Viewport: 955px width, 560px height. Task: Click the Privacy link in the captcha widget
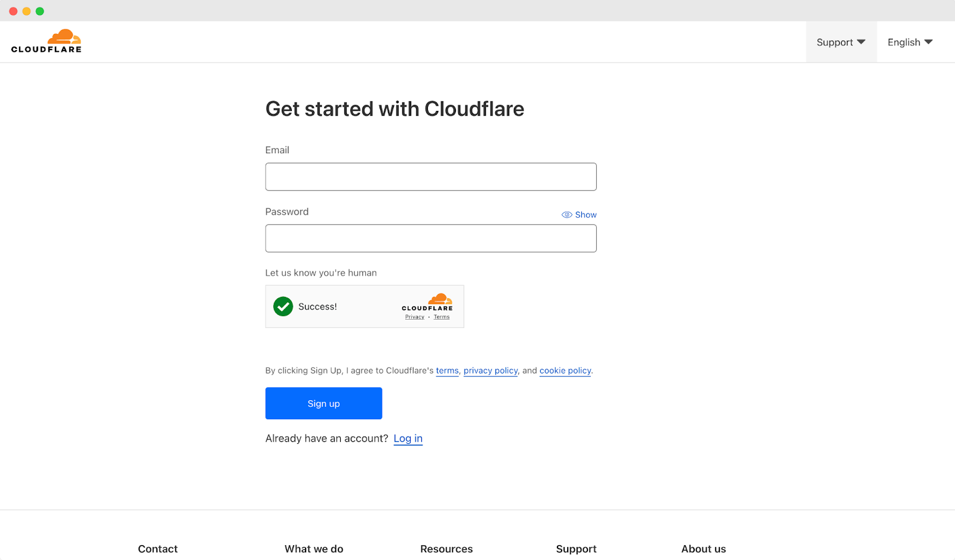(414, 317)
